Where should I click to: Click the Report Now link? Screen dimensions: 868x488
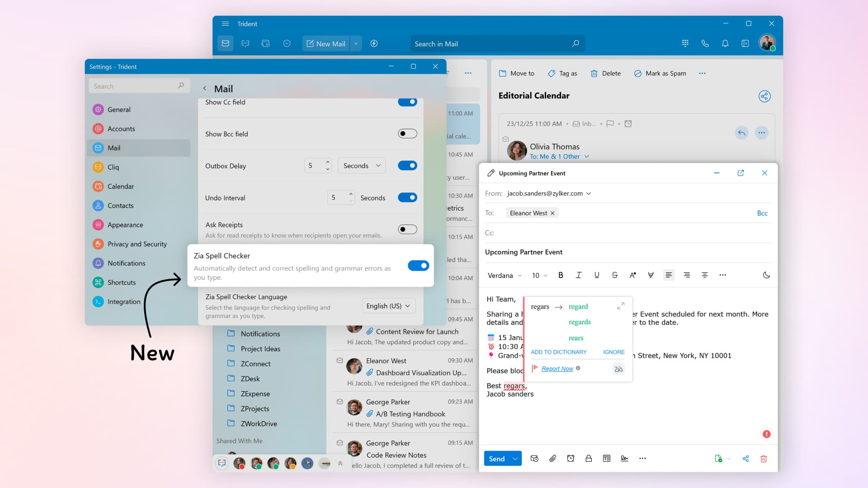557,369
